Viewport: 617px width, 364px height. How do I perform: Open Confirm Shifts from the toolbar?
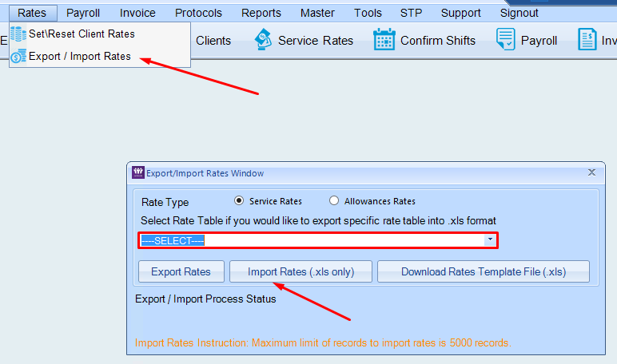(438, 41)
